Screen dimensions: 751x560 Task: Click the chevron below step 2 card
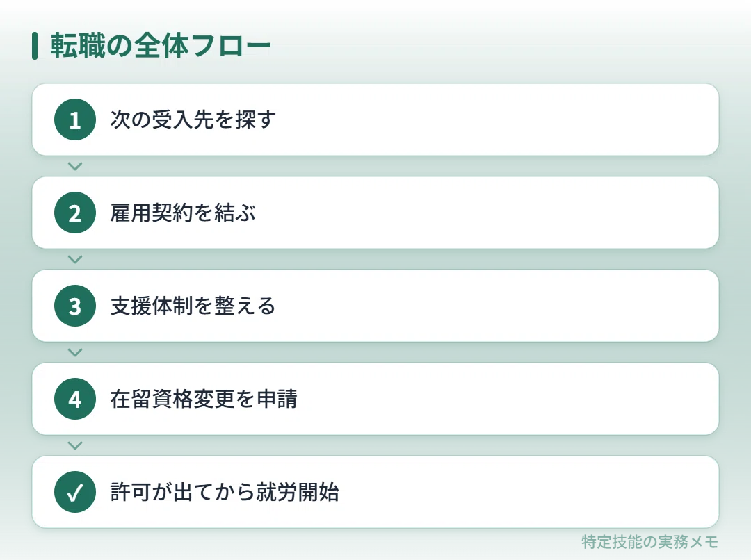(75, 259)
